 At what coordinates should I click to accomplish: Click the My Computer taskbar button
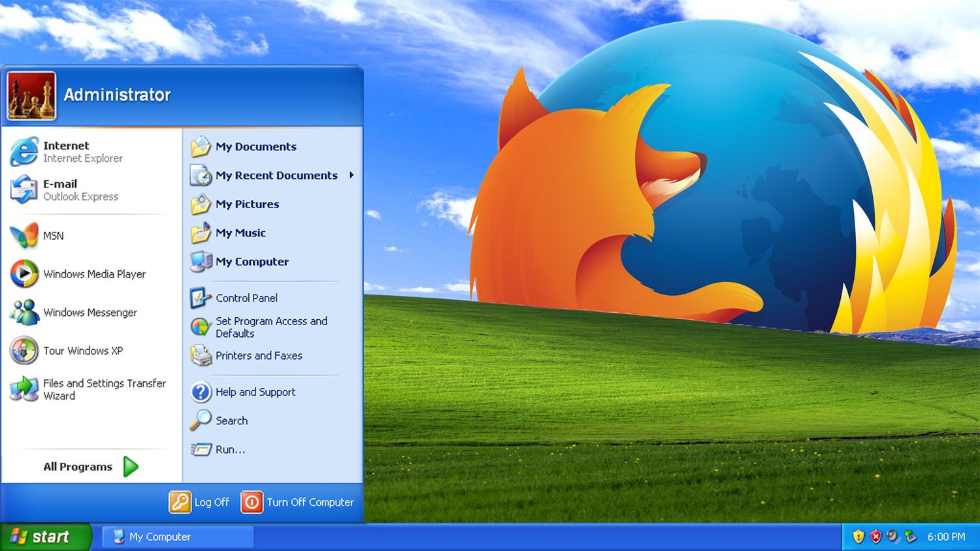coord(178,537)
